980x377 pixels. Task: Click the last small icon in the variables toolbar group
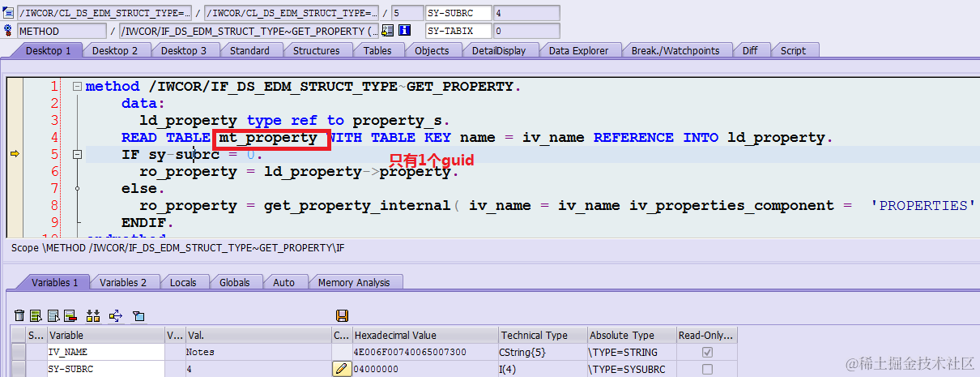point(138,315)
